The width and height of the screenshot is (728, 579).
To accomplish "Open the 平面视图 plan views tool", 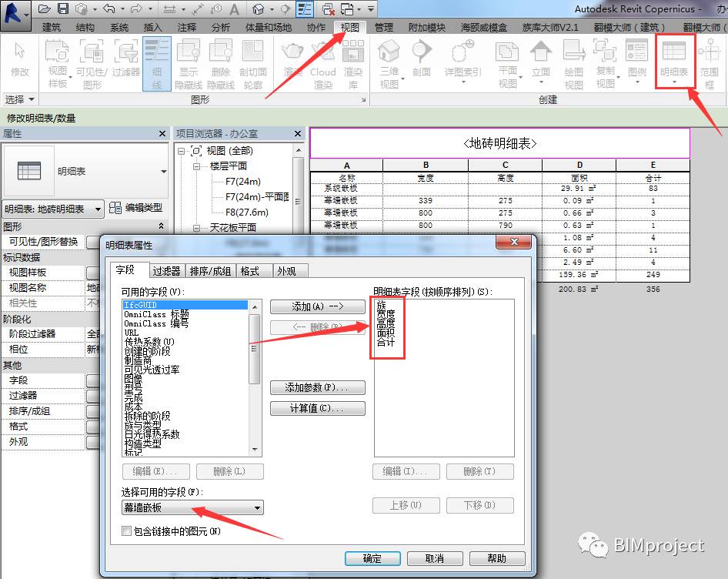I will click(508, 64).
